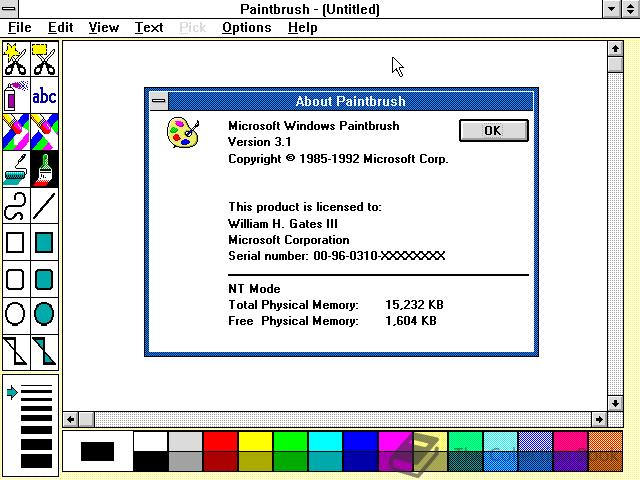Choose the thickest line width at bottom
This screenshot has width=640, height=480.
tap(36, 460)
